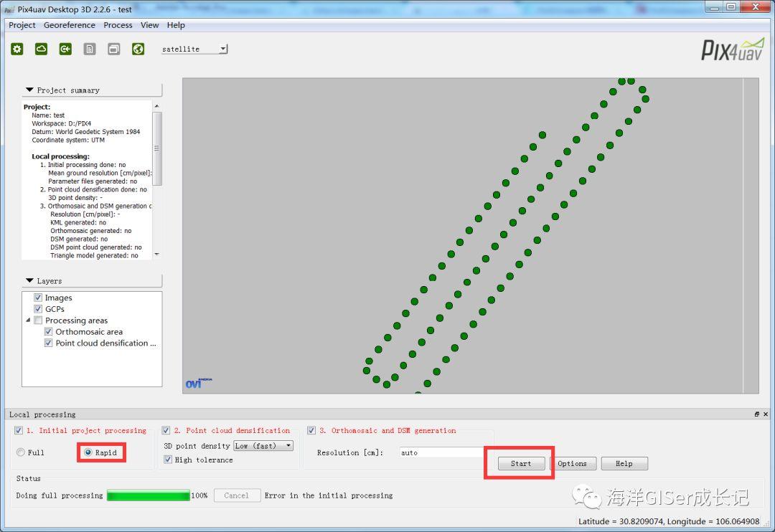Select the Rapid processing radio button
This screenshot has width=775, height=532.
(x=88, y=452)
